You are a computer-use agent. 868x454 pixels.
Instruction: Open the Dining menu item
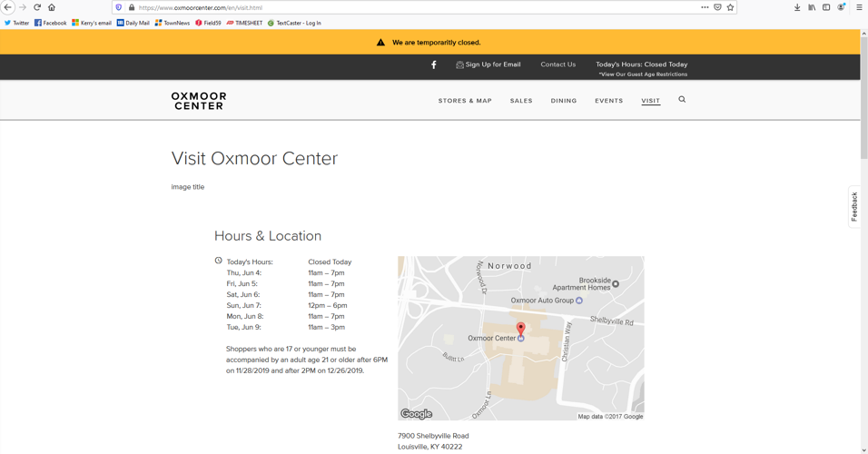pos(564,101)
